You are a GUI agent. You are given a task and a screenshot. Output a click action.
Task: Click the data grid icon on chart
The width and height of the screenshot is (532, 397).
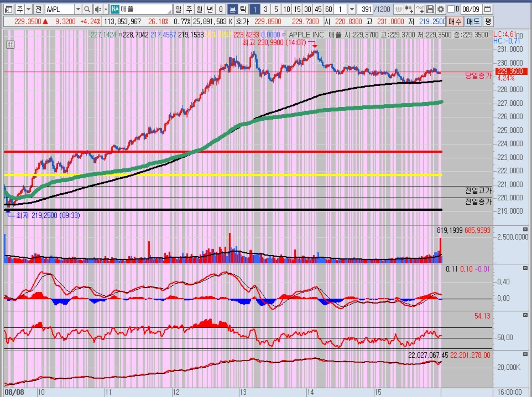click(10, 45)
